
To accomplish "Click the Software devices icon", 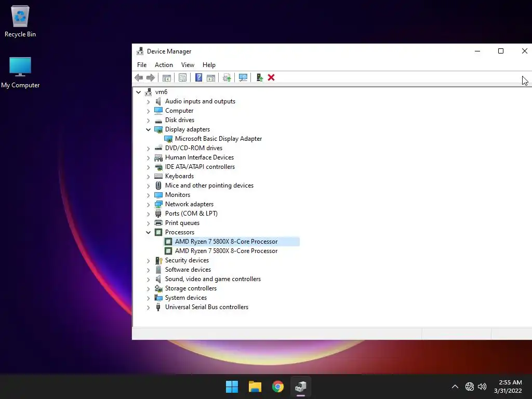I will [x=158, y=270].
